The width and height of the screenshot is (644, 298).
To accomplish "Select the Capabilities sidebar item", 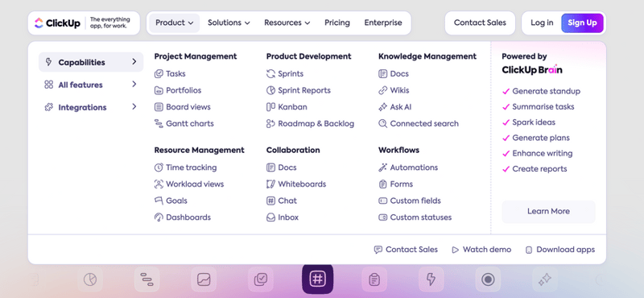I will pyautogui.click(x=91, y=62).
